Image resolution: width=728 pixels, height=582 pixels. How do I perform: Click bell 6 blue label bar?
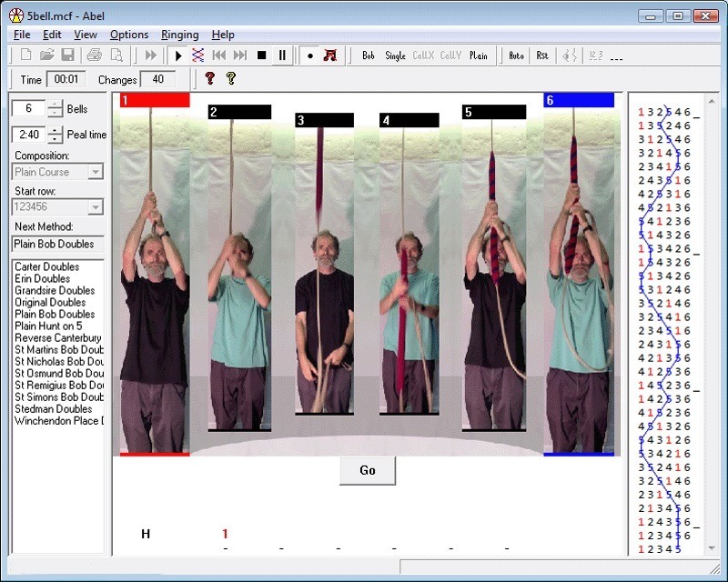pos(579,100)
